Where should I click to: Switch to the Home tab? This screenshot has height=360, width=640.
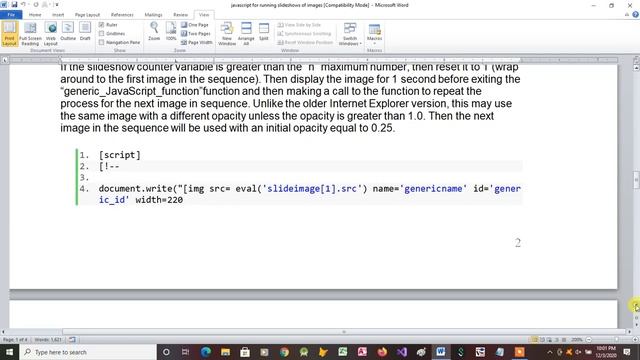[x=35, y=15]
